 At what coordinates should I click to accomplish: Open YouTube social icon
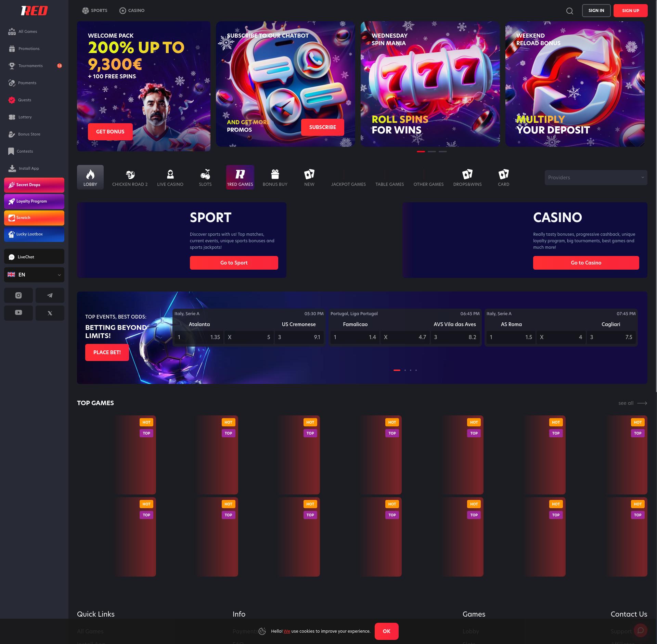coord(18,313)
